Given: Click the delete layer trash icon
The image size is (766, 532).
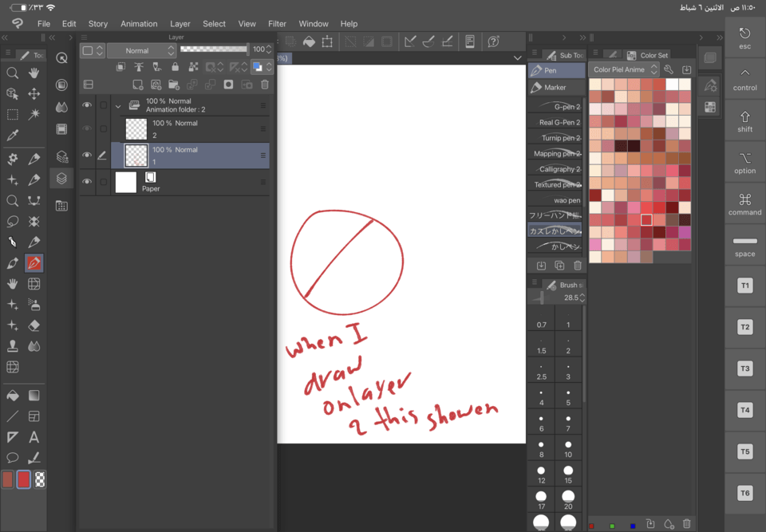Looking at the screenshot, I should tap(265, 84).
